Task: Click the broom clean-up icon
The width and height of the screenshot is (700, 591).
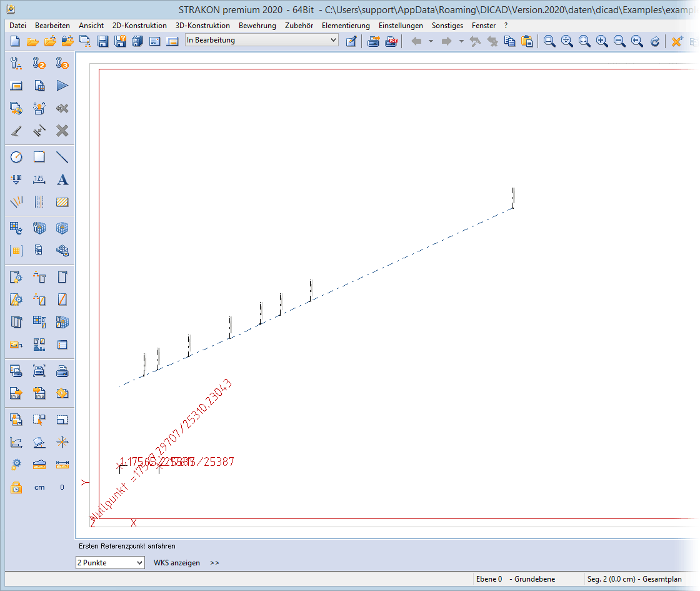Action: [x=16, y=131]
